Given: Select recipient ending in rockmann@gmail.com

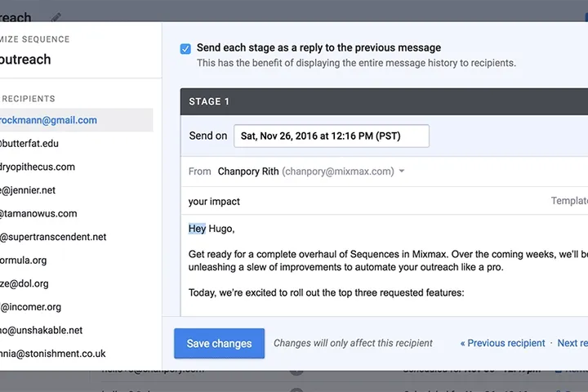Looking at the screenshot, I should [x=77, y=120].
